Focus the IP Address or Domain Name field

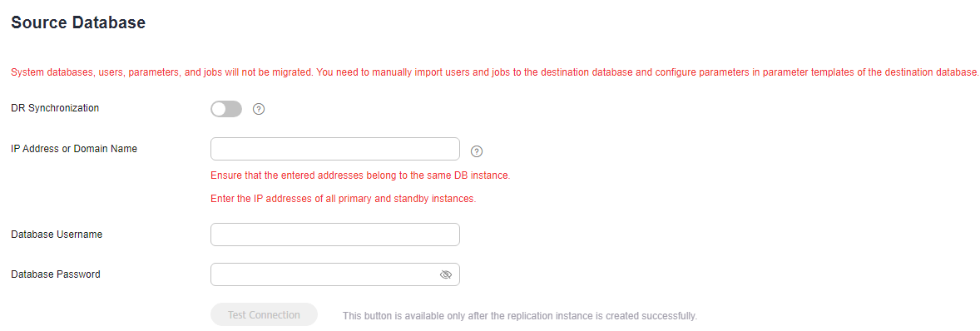tap(335, 149)
